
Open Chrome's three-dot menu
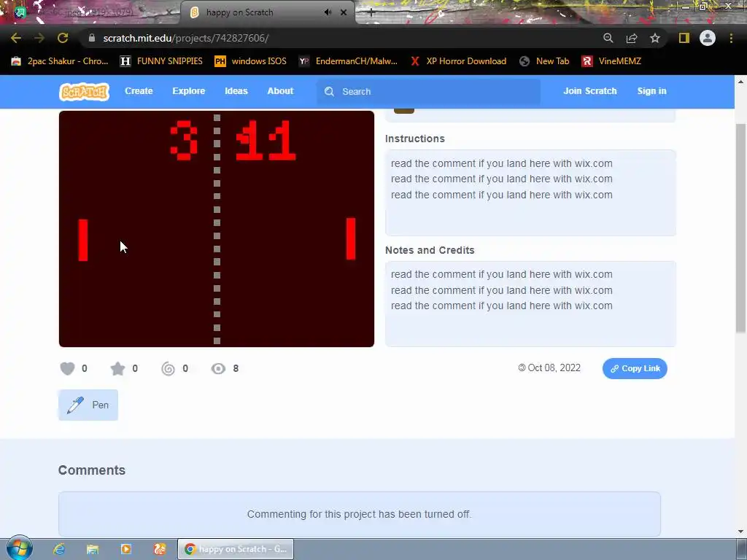[x=731, y=38]
